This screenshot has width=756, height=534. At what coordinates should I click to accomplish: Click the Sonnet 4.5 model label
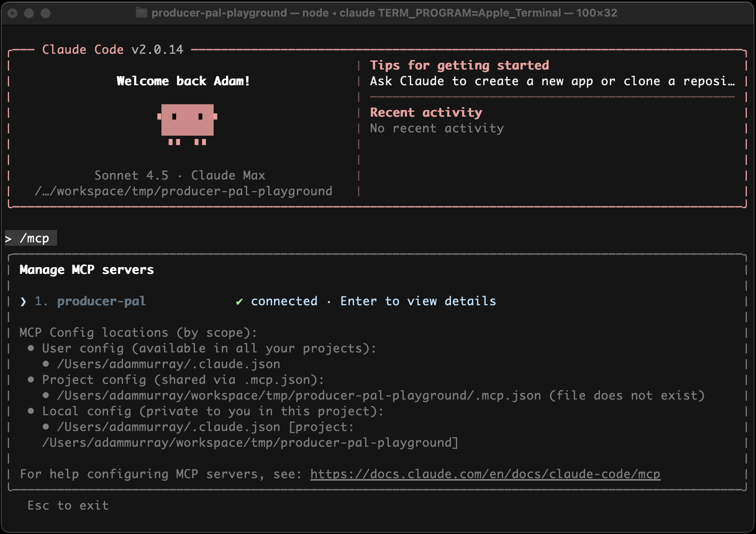click(131, 175)
